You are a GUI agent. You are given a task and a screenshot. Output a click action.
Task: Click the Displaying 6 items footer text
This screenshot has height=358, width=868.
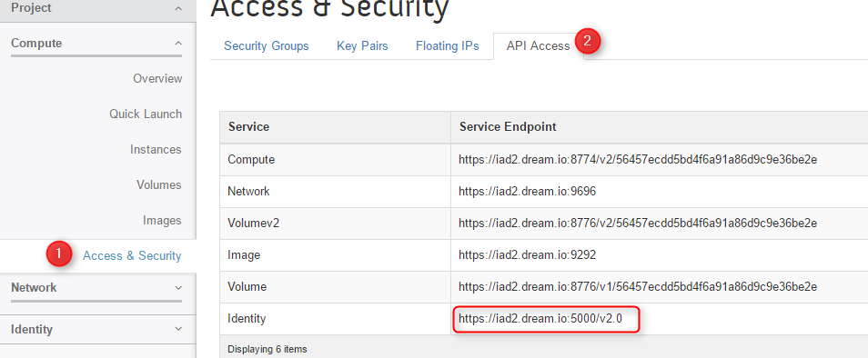[x=267, y=349]
